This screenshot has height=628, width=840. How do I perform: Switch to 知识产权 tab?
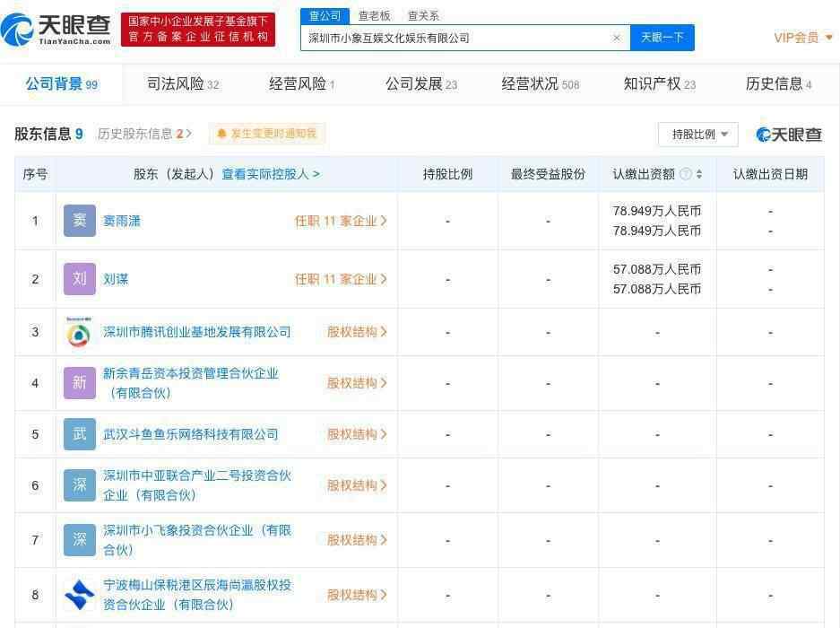click(x=660, y=84)
